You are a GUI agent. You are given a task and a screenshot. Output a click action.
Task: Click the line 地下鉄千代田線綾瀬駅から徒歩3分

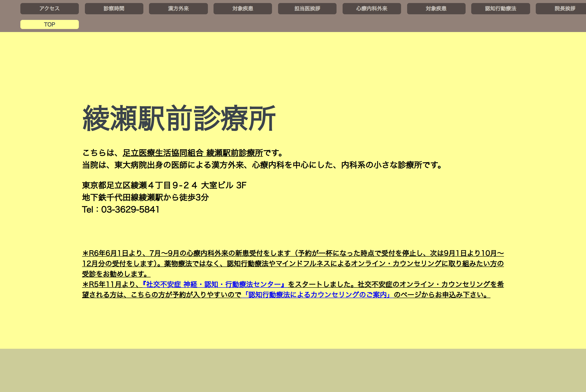(145, 197)
